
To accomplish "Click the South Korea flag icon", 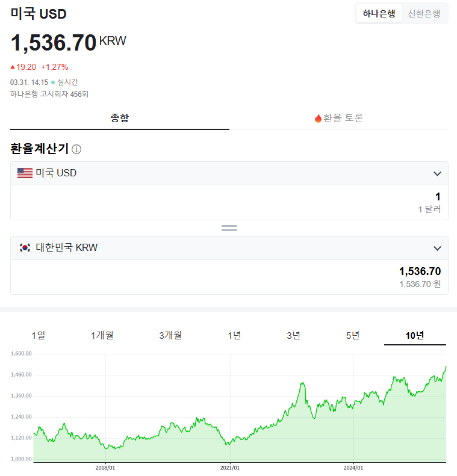I will 25,247.
